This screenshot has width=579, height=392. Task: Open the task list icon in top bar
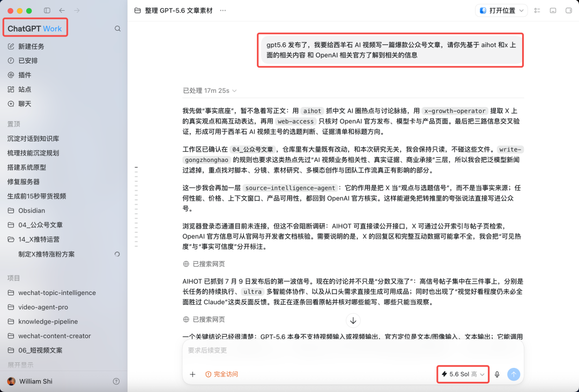(537, 10)
